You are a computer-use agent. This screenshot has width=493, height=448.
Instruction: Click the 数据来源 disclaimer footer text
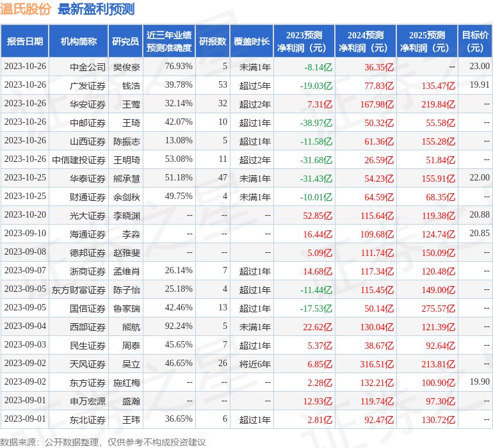tap(103, 442)
